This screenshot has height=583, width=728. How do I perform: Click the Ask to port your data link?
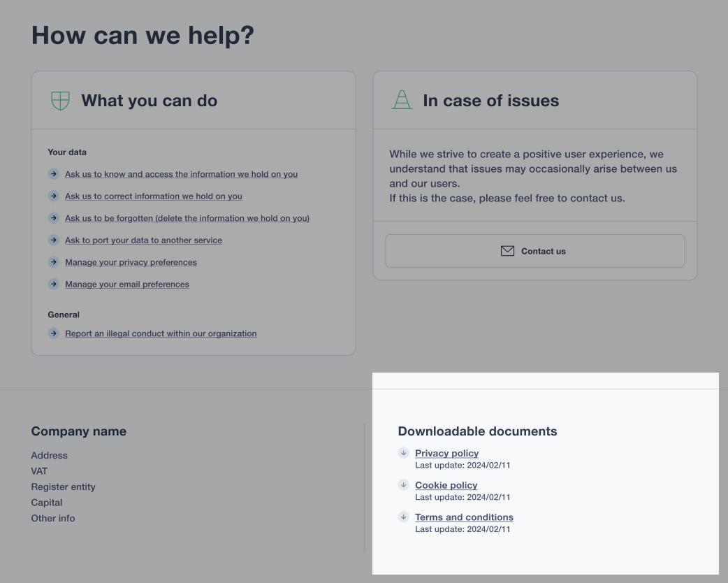tap(143, 240)
